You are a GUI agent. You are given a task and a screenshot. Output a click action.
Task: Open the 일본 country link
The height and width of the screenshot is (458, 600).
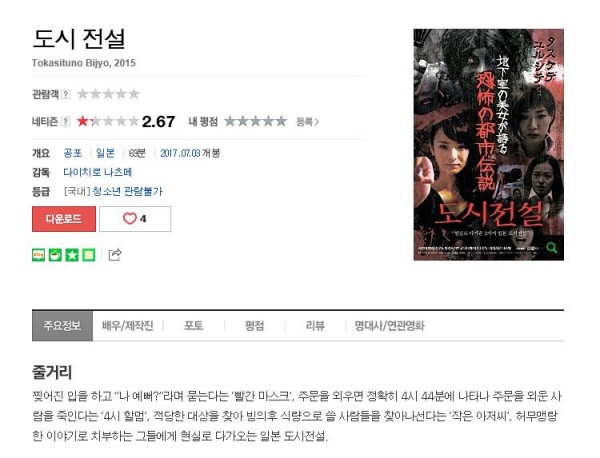[105, 153]
